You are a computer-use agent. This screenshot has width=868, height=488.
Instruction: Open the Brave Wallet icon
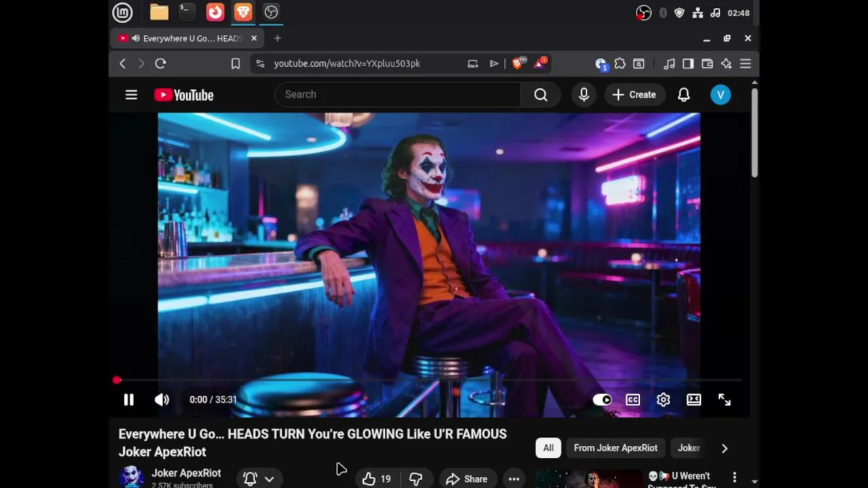(707, 64)
